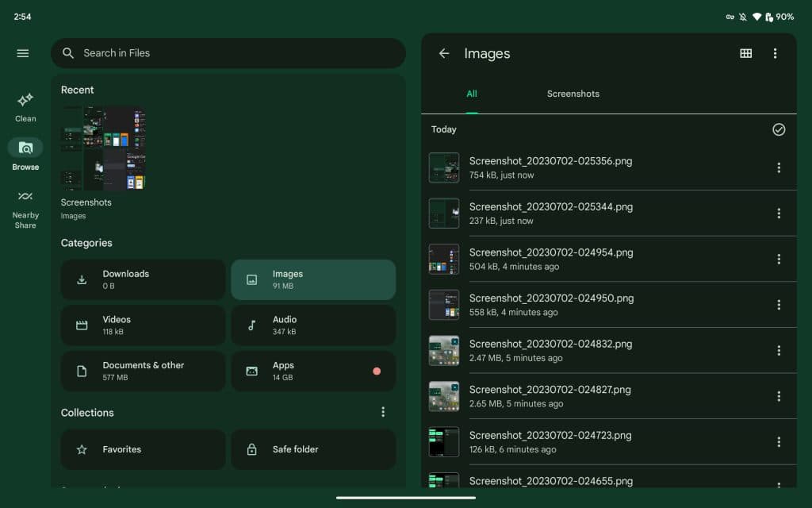Open the navigation drawer hamburger menu

(22, 53)
